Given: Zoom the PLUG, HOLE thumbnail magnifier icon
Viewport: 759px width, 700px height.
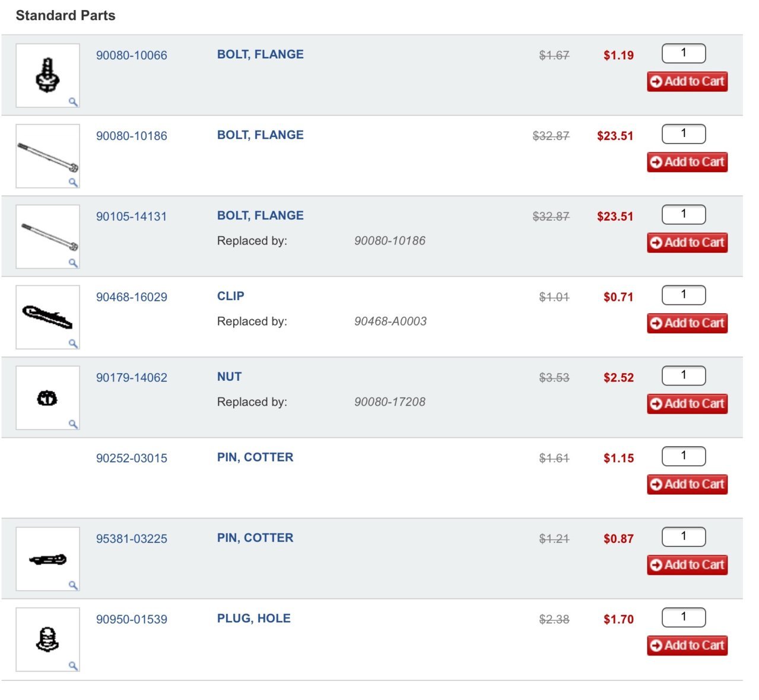Looking at the screenshot, I should (73, 666).
